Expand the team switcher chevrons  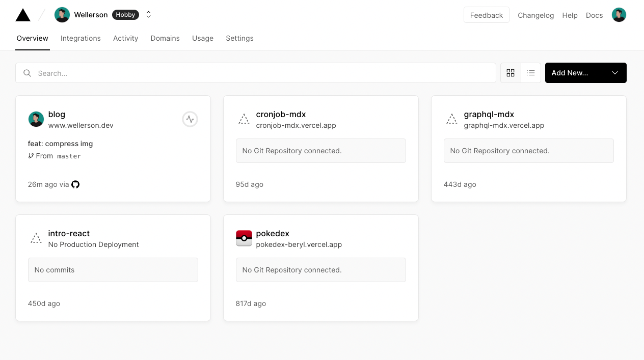tap(148, 15)
